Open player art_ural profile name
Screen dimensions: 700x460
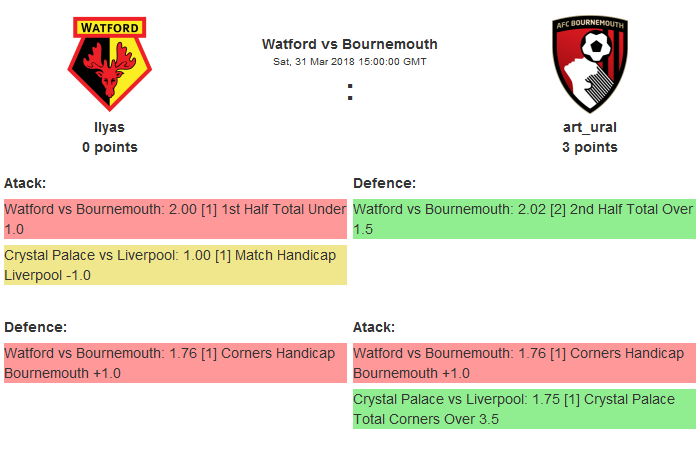589,127
